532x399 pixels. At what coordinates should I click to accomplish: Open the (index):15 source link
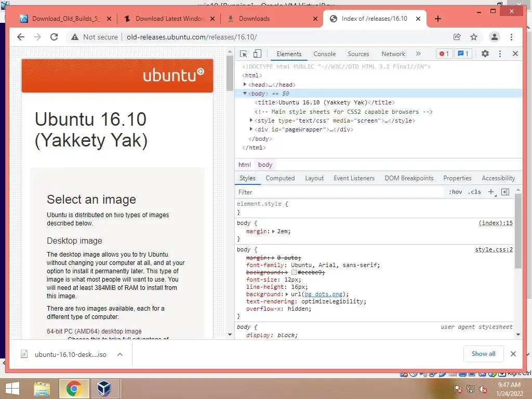click(495, 223)
